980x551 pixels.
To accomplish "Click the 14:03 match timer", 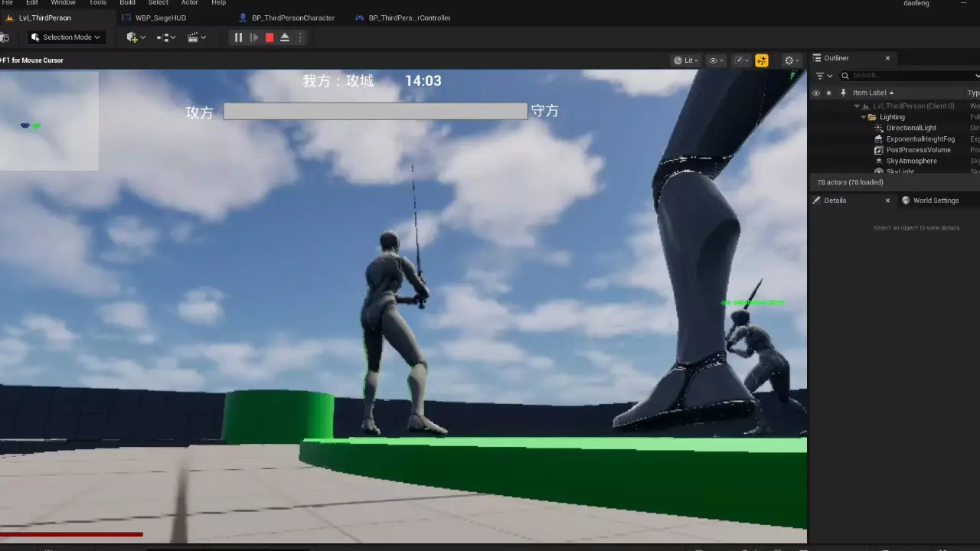I will pyautogui.click(x=423, y=80).
